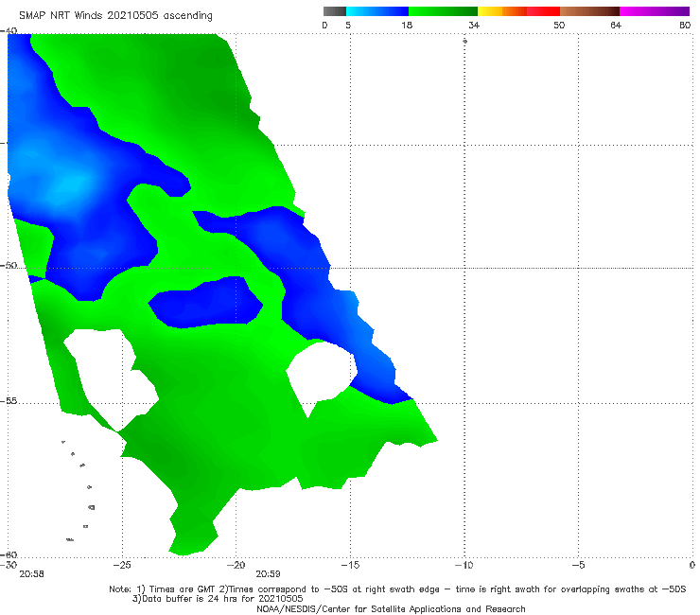This screenshot has width=700, height=615.
Task: Click the color bar label 50
Action: 559,25
